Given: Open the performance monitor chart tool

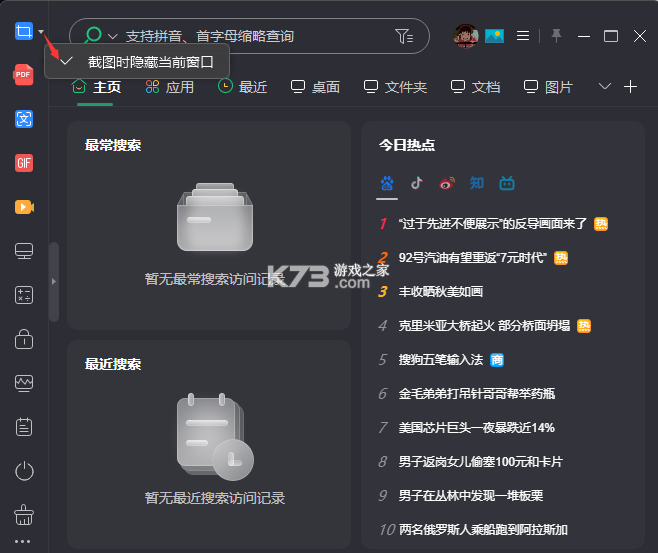Looking at the screenshot, I should [x=24, y=383].
